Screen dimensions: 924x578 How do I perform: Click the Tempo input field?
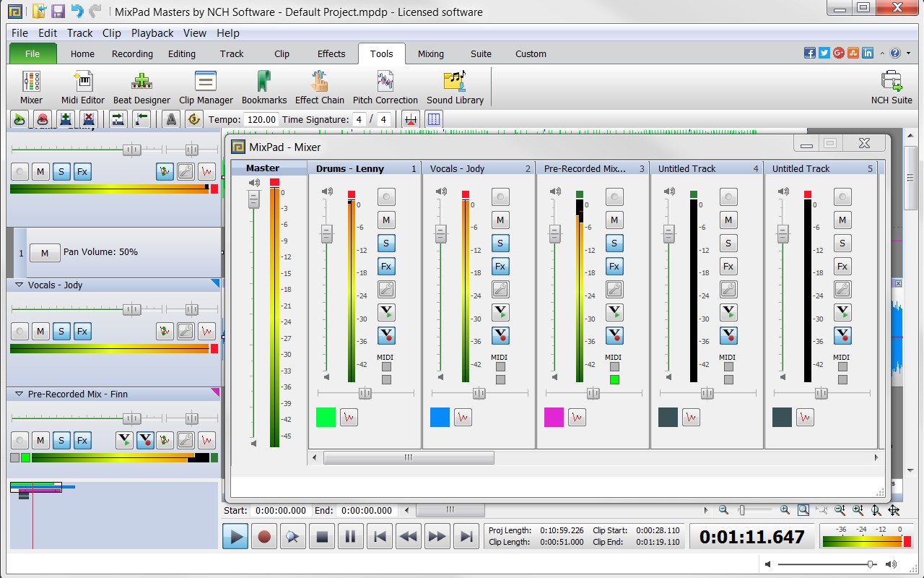pos(261,120)
